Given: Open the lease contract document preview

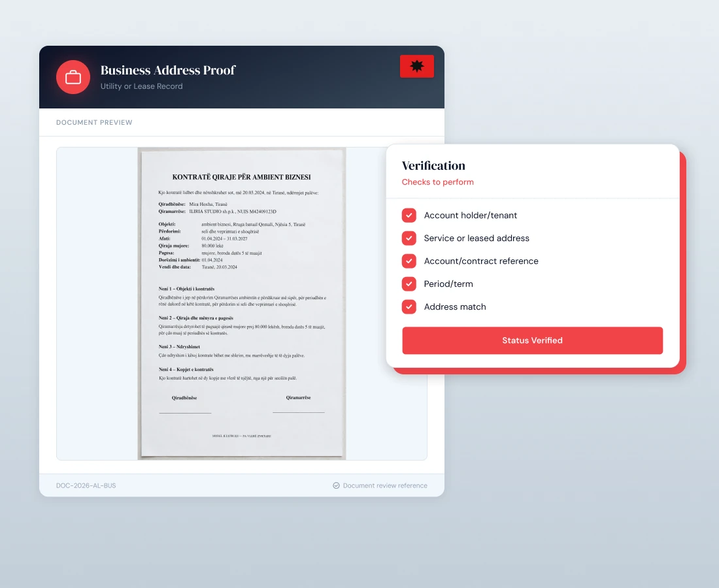Looking at the screenshot, I should 242,303.
